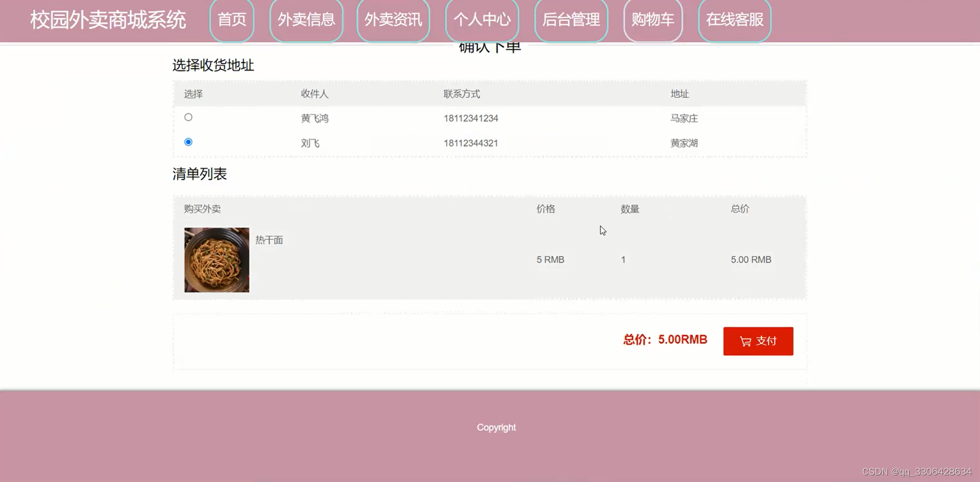The image size is (980, 482).
Task: Open 外卖信息 page
Action: click(306, 20)
